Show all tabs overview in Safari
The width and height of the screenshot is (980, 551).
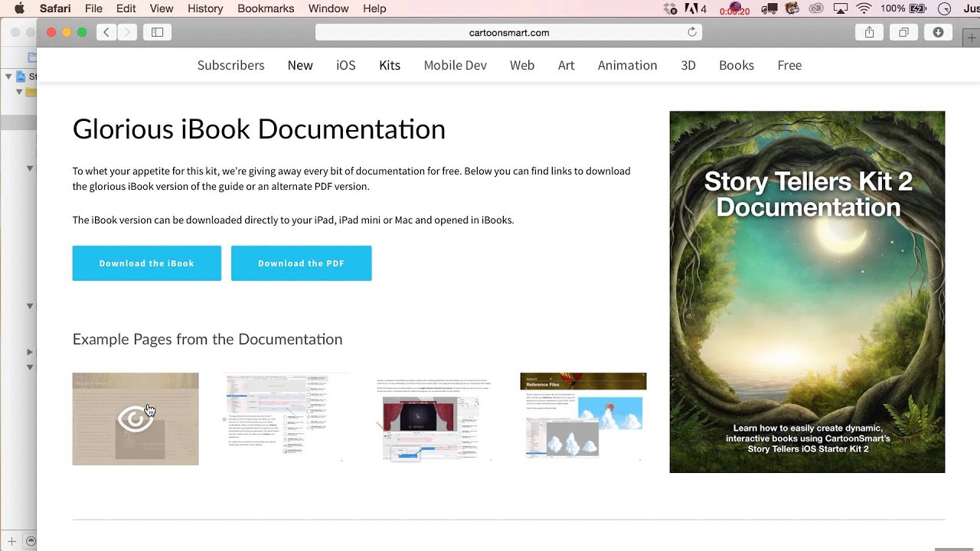(903, 32)
